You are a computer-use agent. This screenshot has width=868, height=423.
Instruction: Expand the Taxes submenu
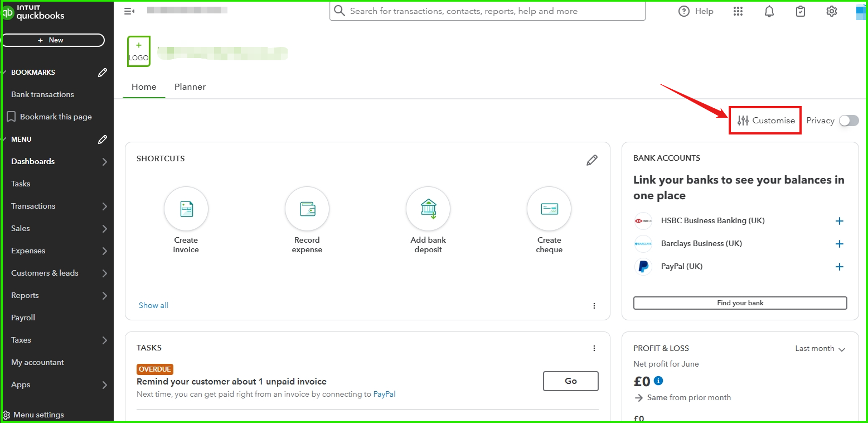(104, 340)
